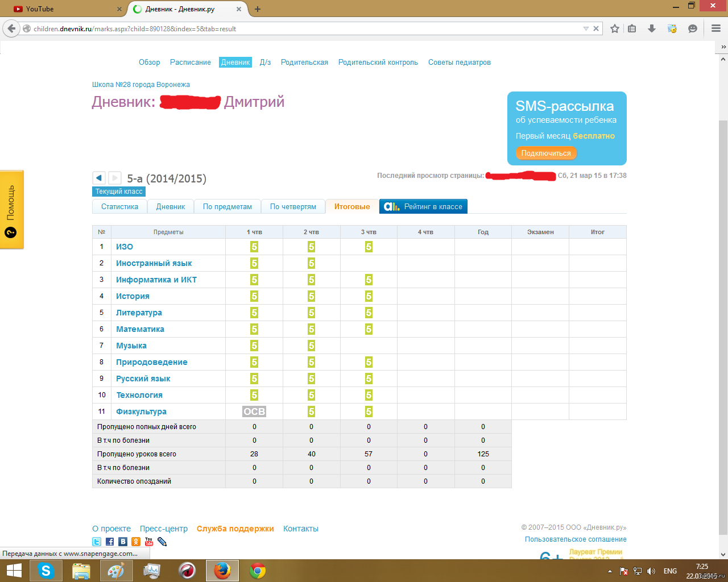Expand the address bar history dropdown
The image size is (728, 582).
point(586,28)
